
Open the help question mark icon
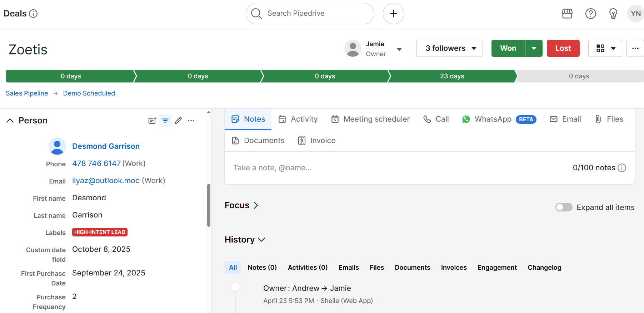[590, 14]
